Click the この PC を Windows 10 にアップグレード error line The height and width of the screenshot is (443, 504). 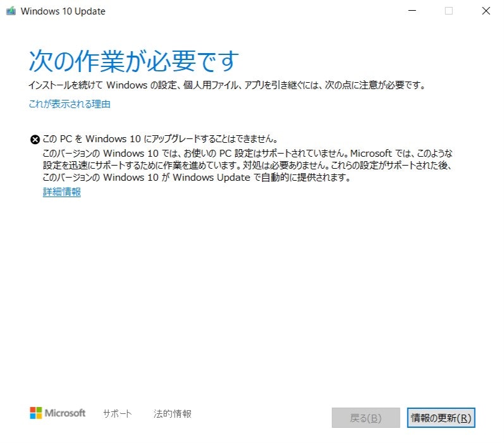pos(160,139)
